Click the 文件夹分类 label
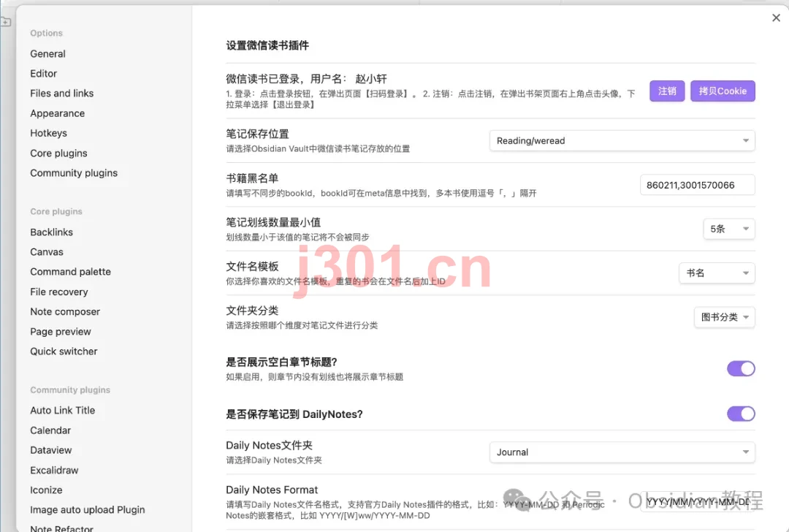Image resolution: width=789 pixels, height=532 pixels. (x=252, y=311)
